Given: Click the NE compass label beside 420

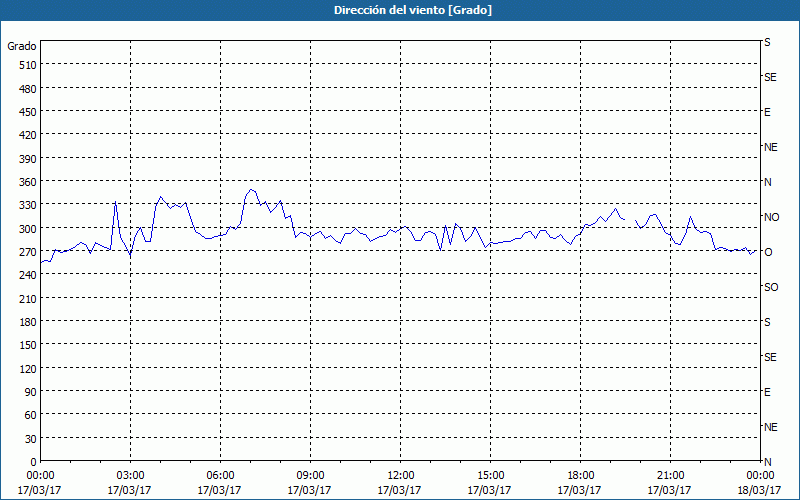Looking at the screenshot, I should 770,147.
